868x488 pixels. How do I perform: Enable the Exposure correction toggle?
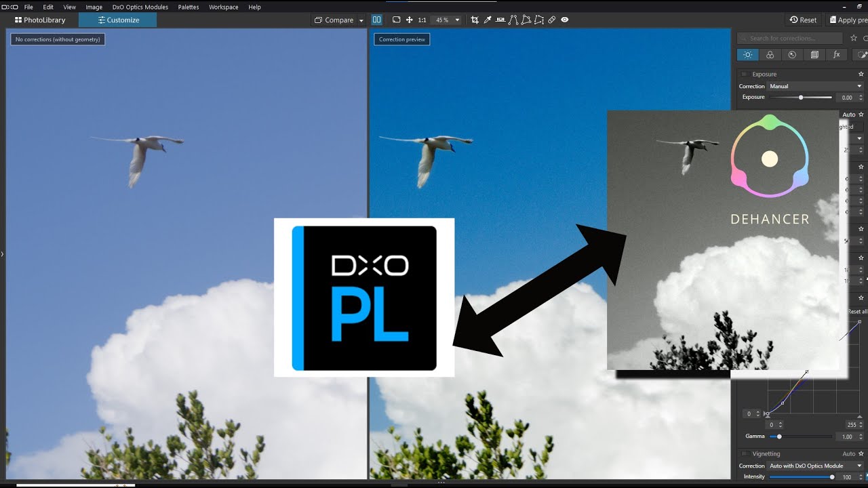coord(744,75)
